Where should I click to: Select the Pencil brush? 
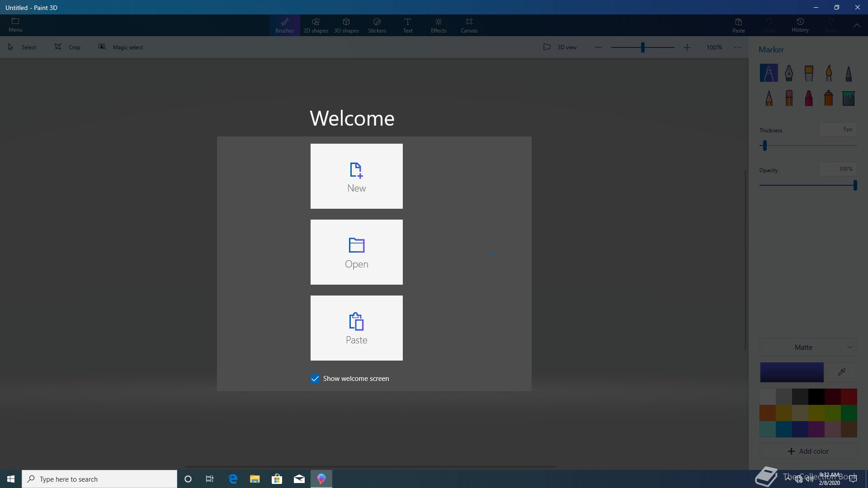pos(769,98)
